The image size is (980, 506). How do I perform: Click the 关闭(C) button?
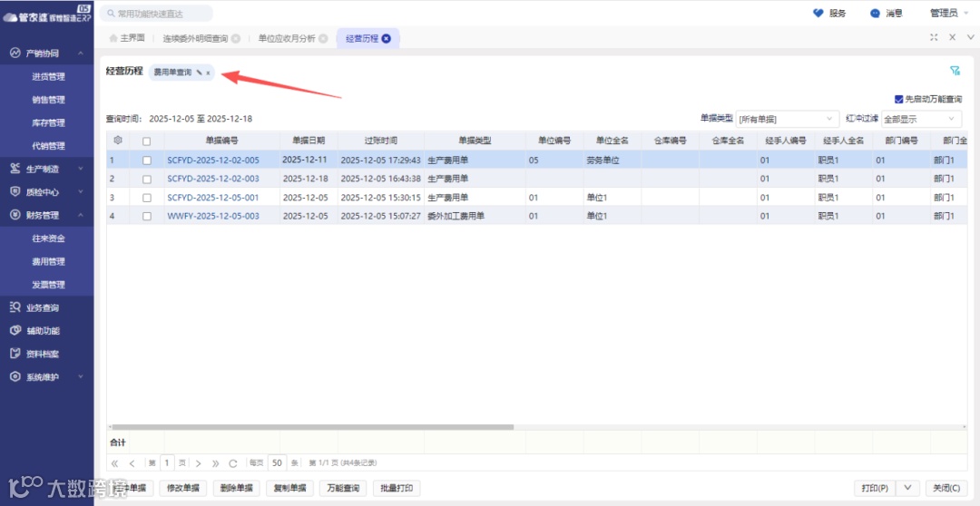click(x=946, y=488)
